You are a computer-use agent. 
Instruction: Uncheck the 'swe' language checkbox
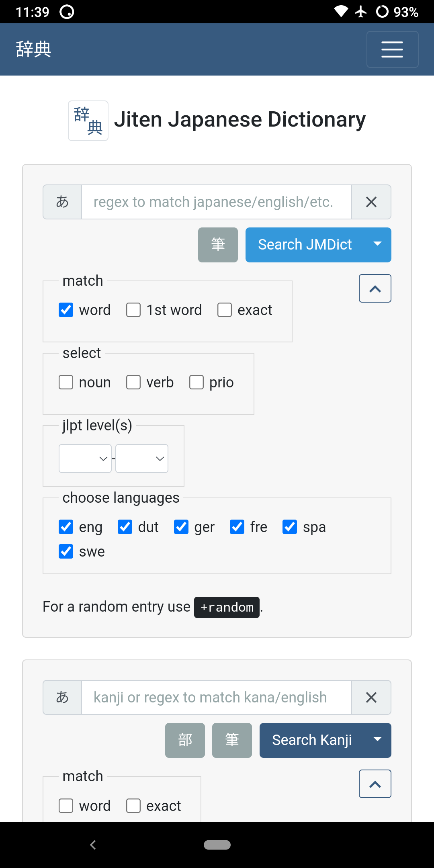pos(66,551)
